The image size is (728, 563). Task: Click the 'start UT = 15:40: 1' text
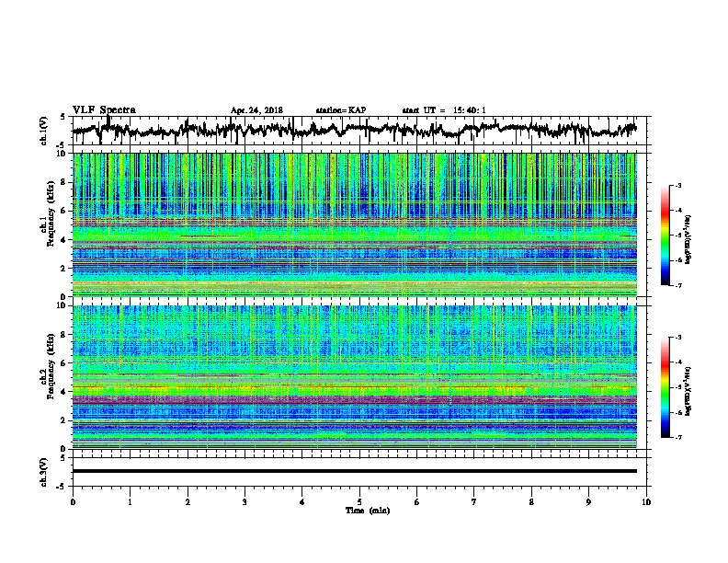point(444,110)
